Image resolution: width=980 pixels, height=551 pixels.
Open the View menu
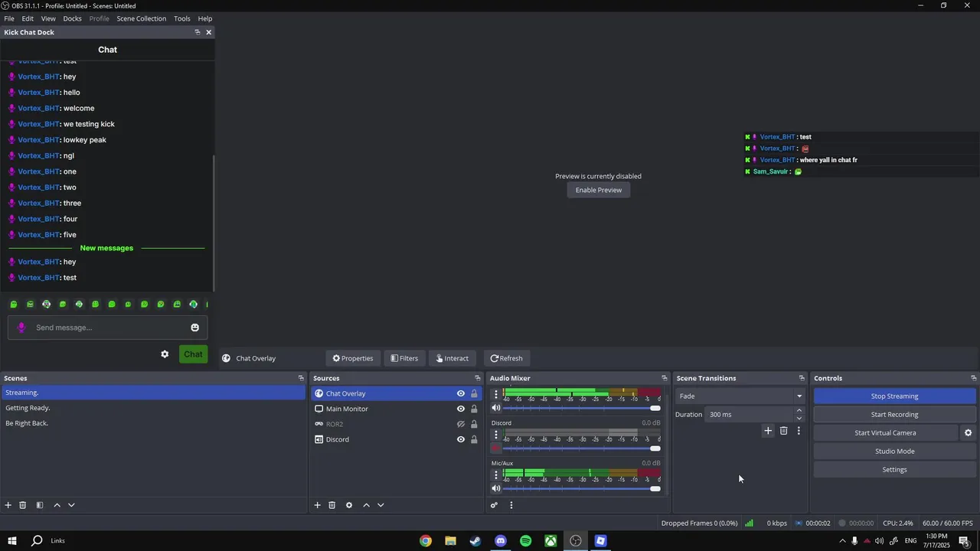coord(48,18)
